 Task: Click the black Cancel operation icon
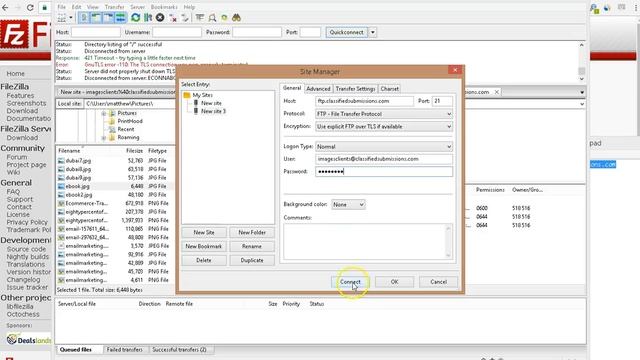160,18
